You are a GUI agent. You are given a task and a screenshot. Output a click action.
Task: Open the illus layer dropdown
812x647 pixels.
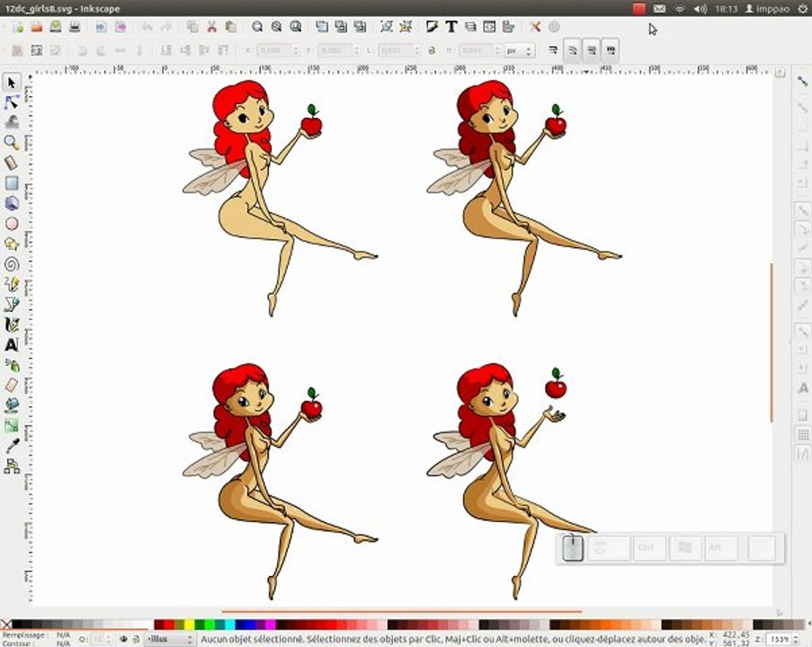click(169, 639)
